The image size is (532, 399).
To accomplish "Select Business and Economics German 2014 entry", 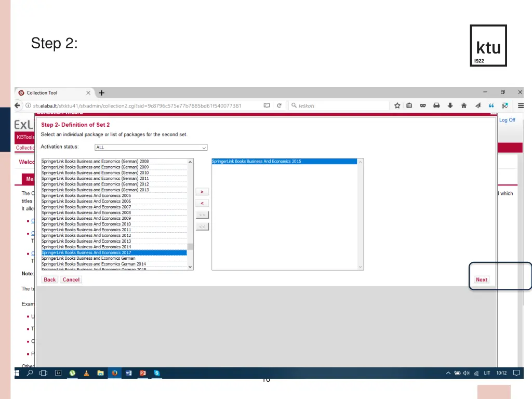I will pyautogui.click(x=114, y=264).
